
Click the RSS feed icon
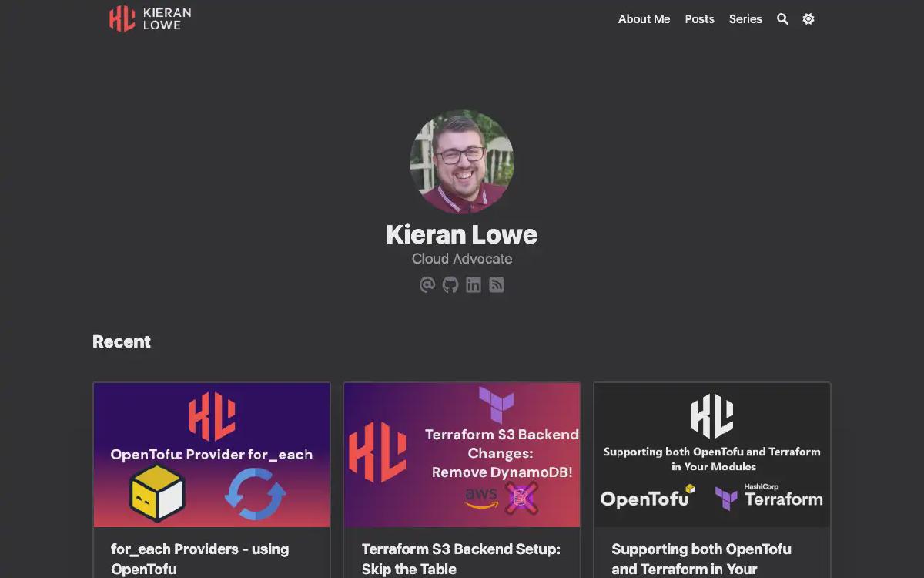pos(497,285)
